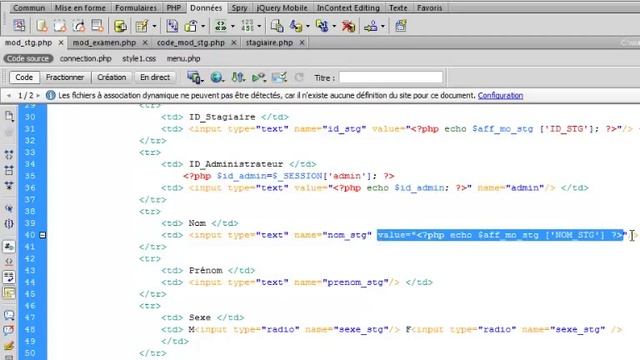Open the User Authentication dropdown arrow

(x=382, y=27)
